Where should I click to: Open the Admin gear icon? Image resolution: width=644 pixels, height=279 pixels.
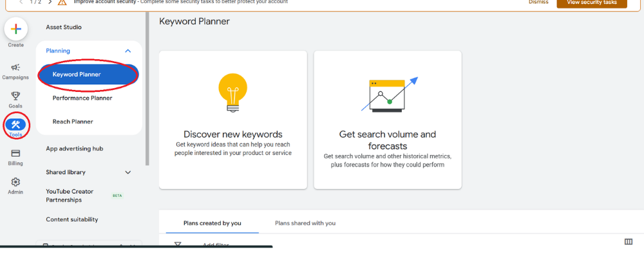15,182
